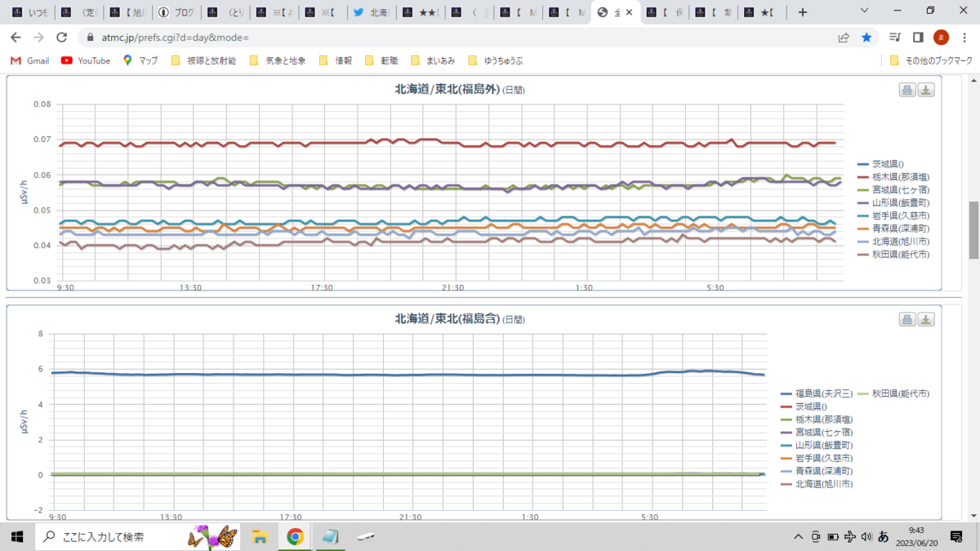
Task: Open the media control icon
Action: (x=895, y=38)
